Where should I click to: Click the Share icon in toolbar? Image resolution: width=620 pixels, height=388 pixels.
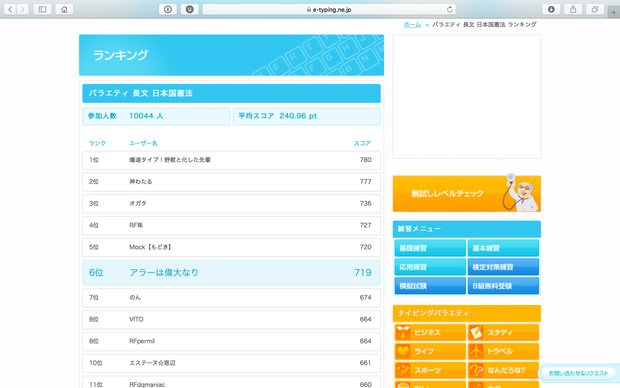click(573, 9)
